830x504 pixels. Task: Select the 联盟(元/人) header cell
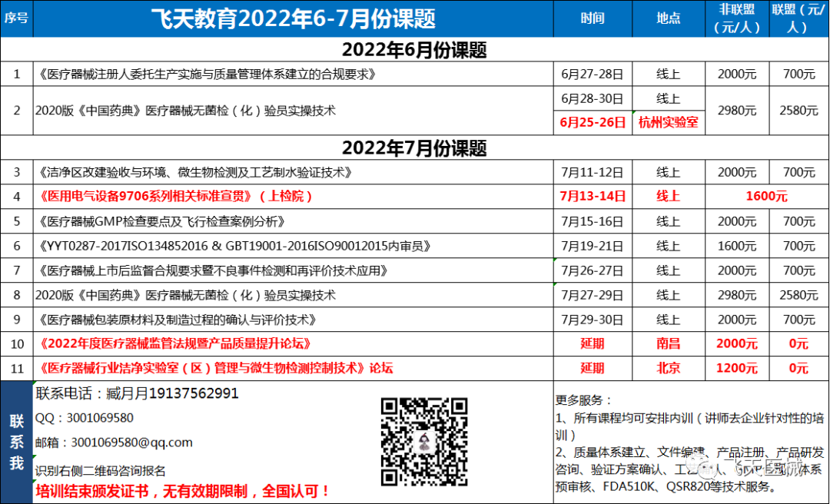coord(798,19)
